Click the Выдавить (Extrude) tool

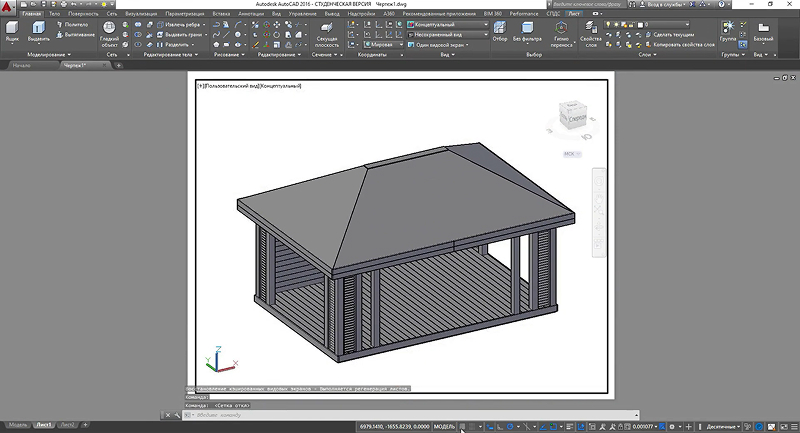tap(38, 32)
